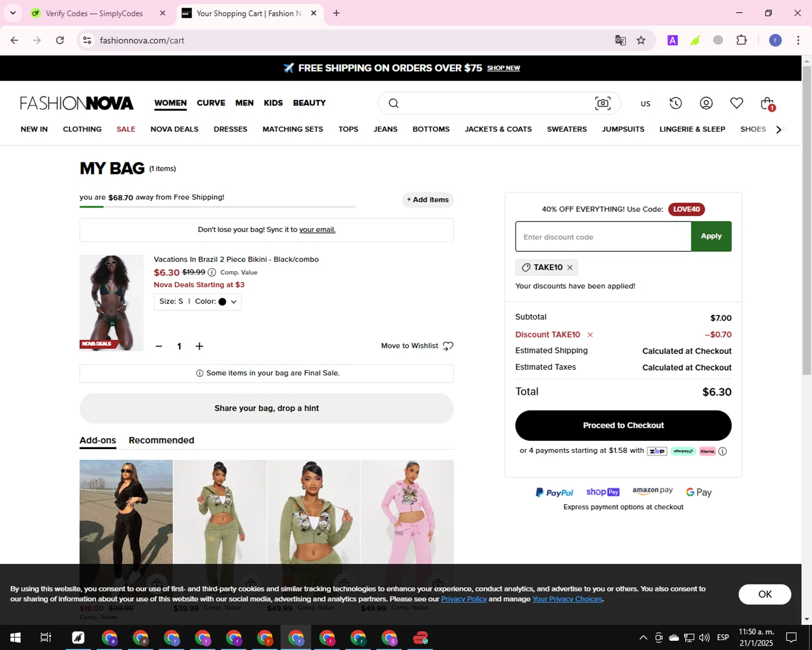Accept cookies with OK button
This screenshot has height=650, width=812.
click(x=765, y=594)
